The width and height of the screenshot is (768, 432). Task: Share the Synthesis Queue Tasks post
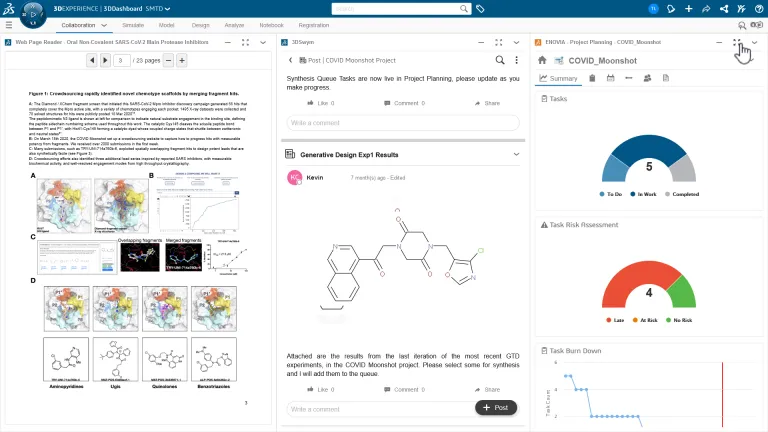487,103
